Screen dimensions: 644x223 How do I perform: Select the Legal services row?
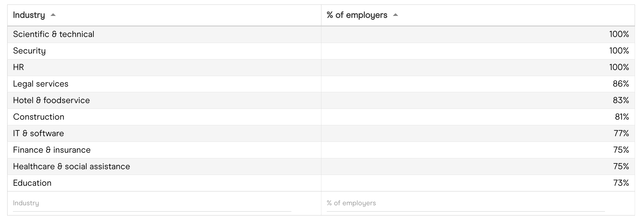coord(41,84)
